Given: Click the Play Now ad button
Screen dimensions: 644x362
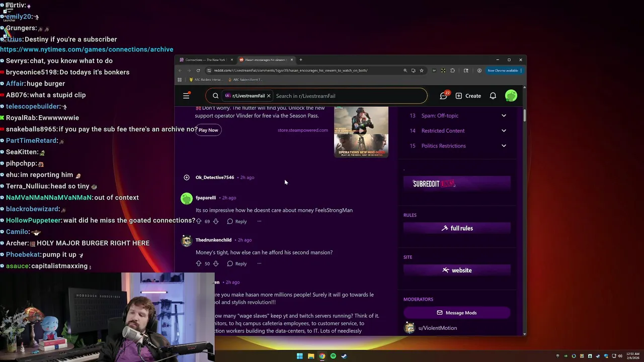Looking at the screenshot, I should point(208,130).
